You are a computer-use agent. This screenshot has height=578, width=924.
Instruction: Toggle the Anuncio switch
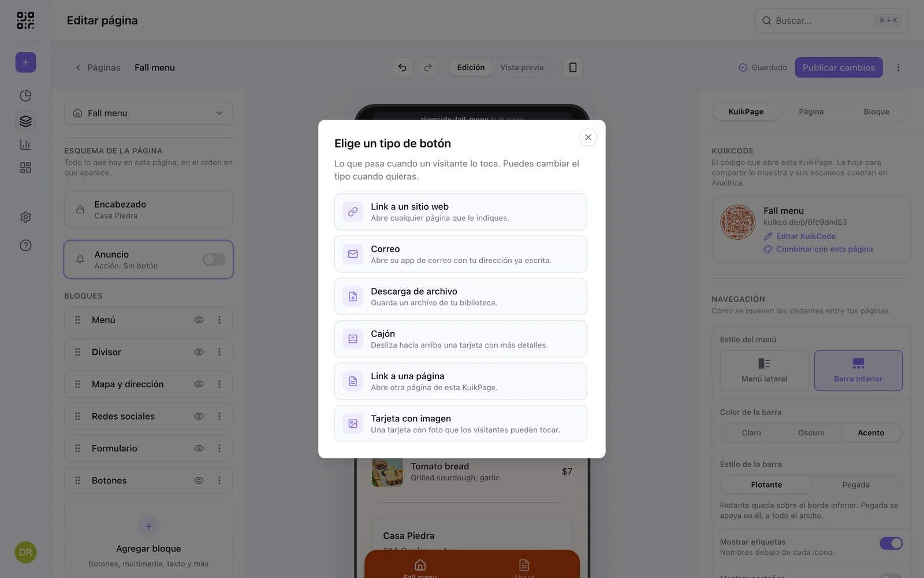tap(214, 260)
